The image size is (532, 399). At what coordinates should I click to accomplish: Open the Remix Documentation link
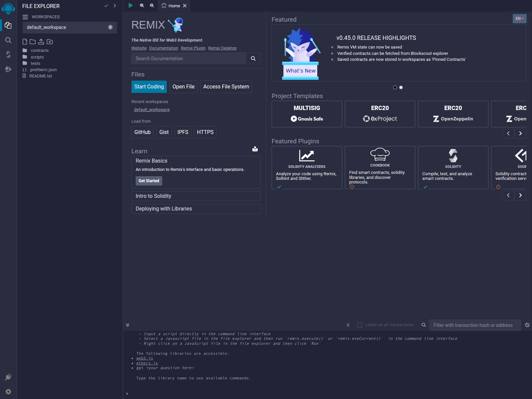coord(164,48)
